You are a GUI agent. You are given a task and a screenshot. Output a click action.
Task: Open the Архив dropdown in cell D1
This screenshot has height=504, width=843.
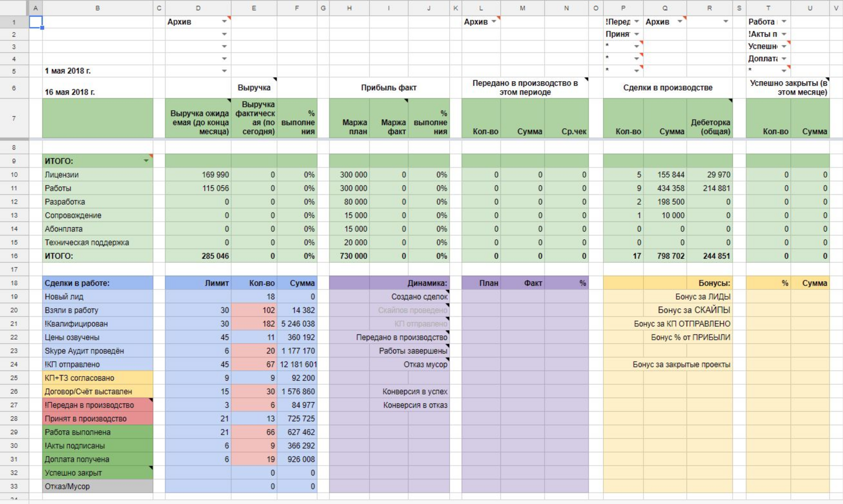pos(224,22)
